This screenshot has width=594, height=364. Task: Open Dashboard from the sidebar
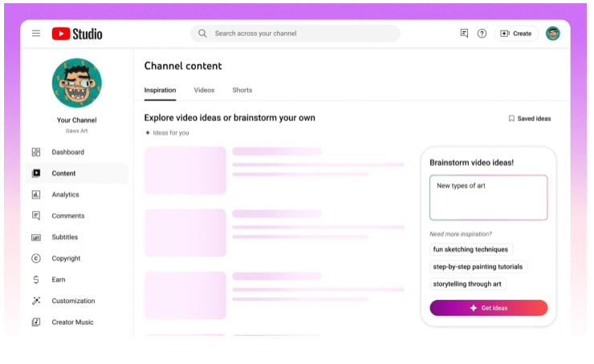[67, 152]
